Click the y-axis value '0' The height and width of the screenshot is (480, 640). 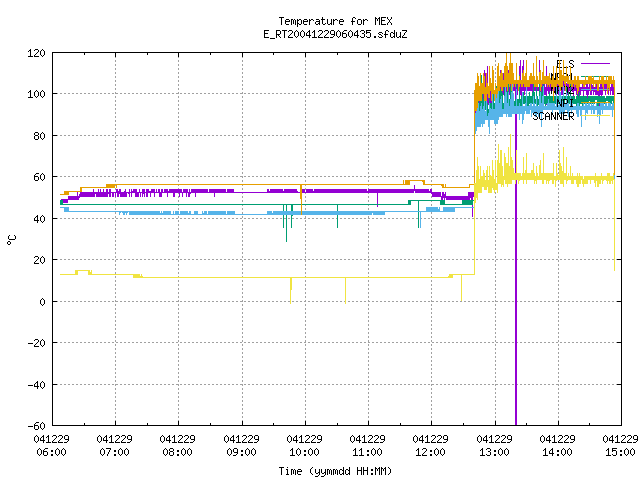click(x=42, y=302)
